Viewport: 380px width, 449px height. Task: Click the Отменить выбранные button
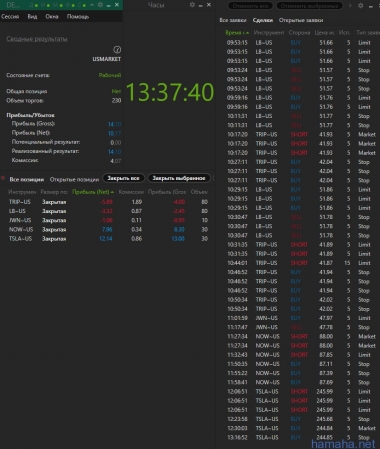click(309, 6)
